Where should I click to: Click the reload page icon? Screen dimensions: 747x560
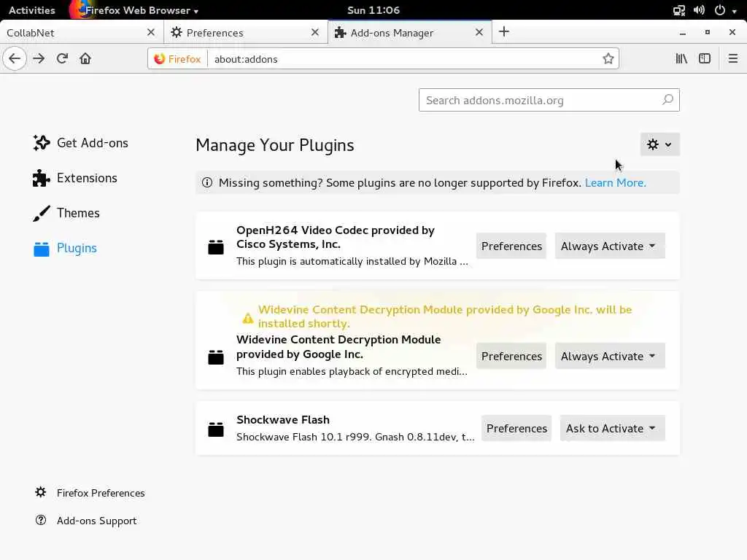(62, 58)
